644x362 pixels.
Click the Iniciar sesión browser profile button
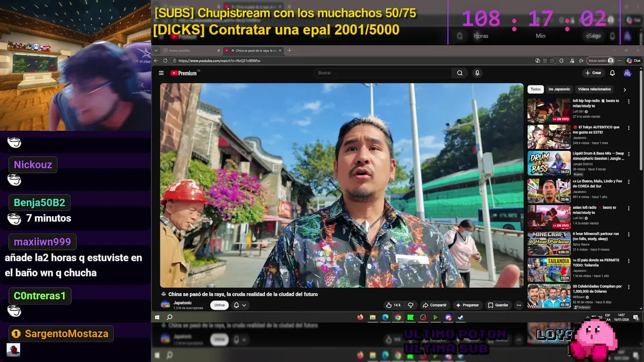click(601, 61)
